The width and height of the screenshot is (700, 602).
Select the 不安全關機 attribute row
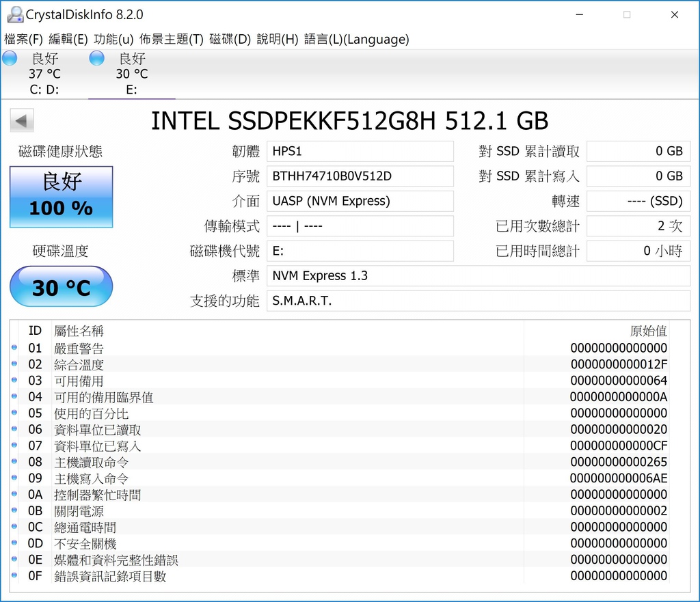(339, 543)
